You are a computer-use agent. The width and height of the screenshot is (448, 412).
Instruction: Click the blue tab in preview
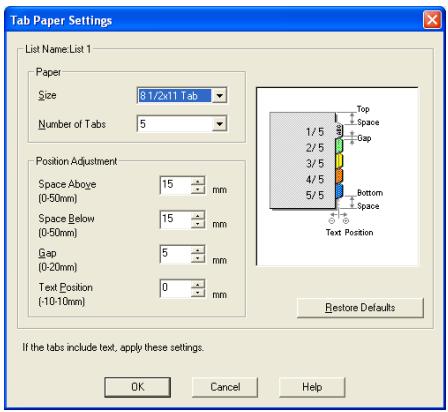point(339,191)
